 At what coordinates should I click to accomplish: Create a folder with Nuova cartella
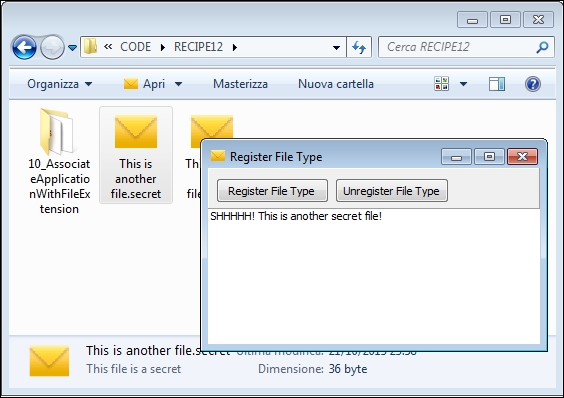pyautogui.click(x=336, y=84)
